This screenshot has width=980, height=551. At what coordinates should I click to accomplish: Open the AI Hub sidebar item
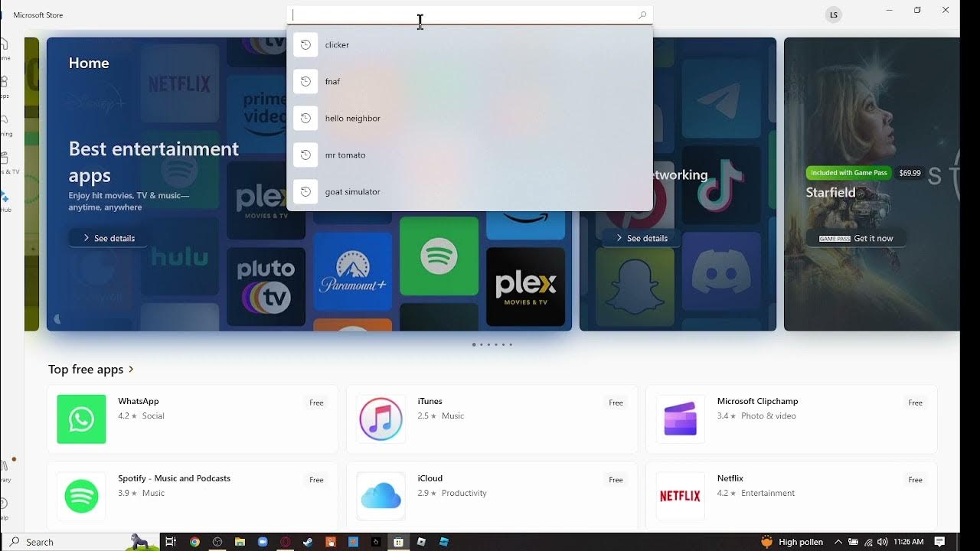(x=5, y=201)
